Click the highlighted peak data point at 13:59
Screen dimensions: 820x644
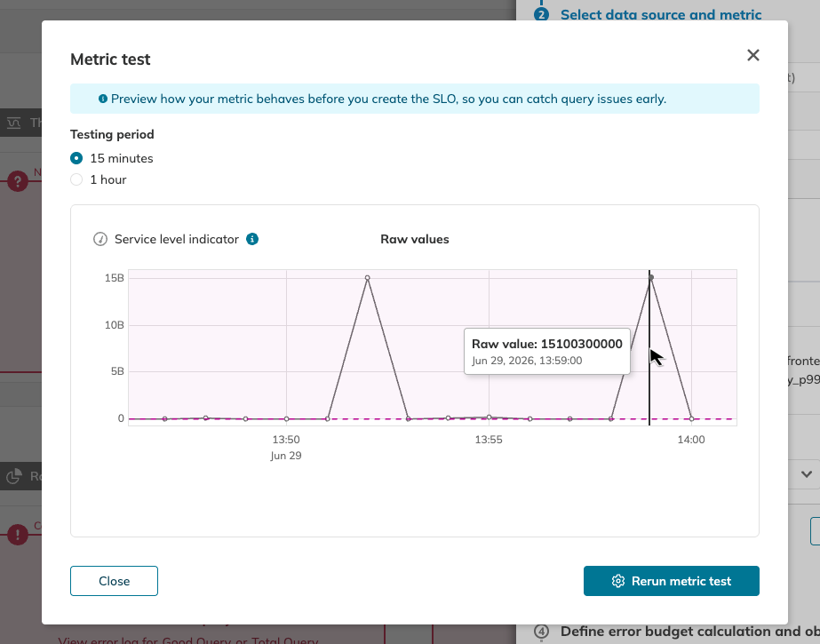point(651,277)
